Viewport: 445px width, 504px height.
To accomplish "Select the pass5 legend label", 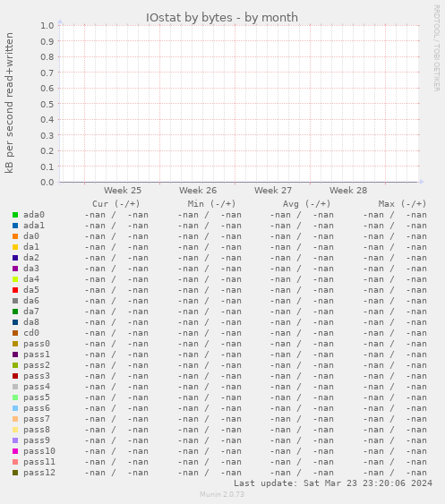I will [37, 397].
